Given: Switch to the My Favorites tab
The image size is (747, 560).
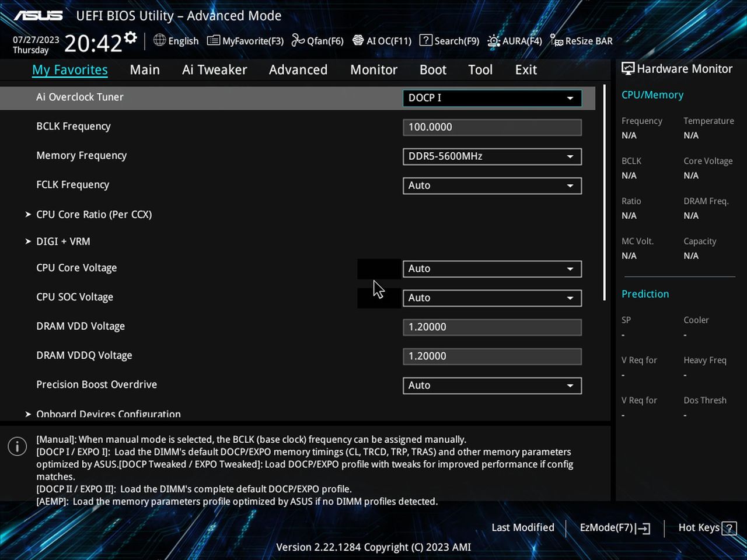Looking at the screenshot, I should 70,70.
